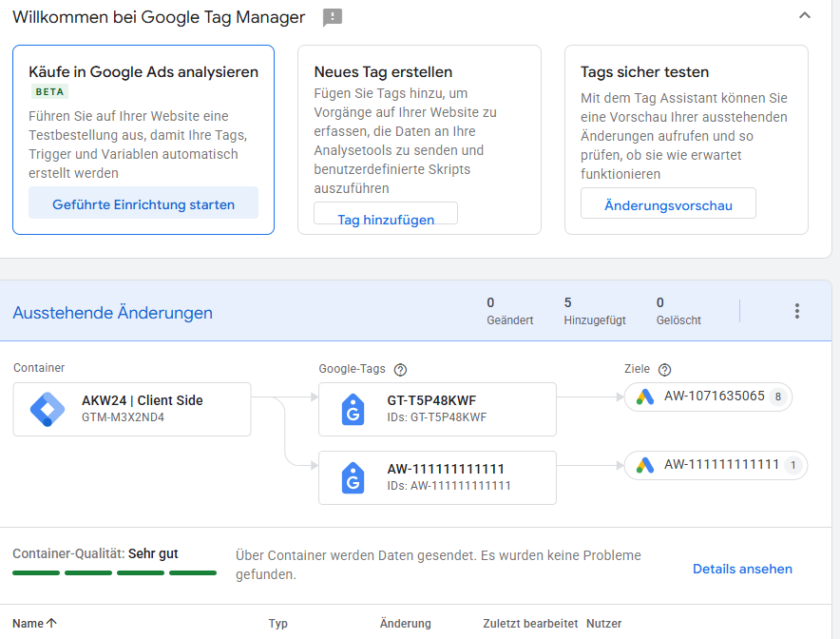This screenshot has height=639, width=840.
Task: Click the container quality progress bar
Action: pos(114,572)
